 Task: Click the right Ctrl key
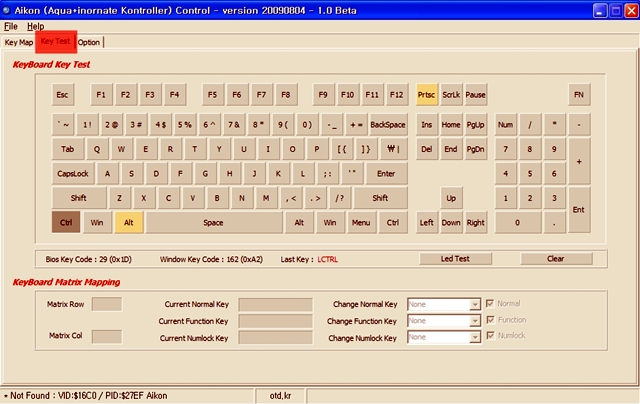pyautogui.click(x=393, y=222)
